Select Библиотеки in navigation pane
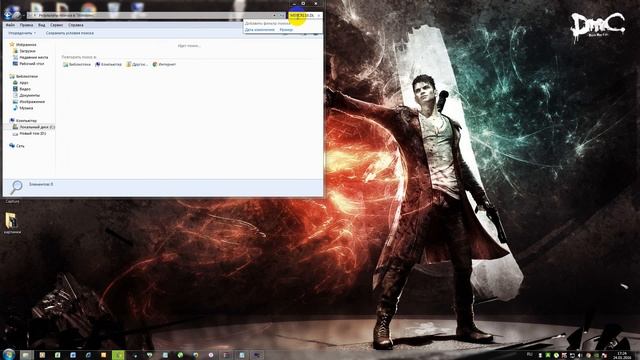Image resolution: width=640 pixels, height=360 pixels. pos(27,76)
